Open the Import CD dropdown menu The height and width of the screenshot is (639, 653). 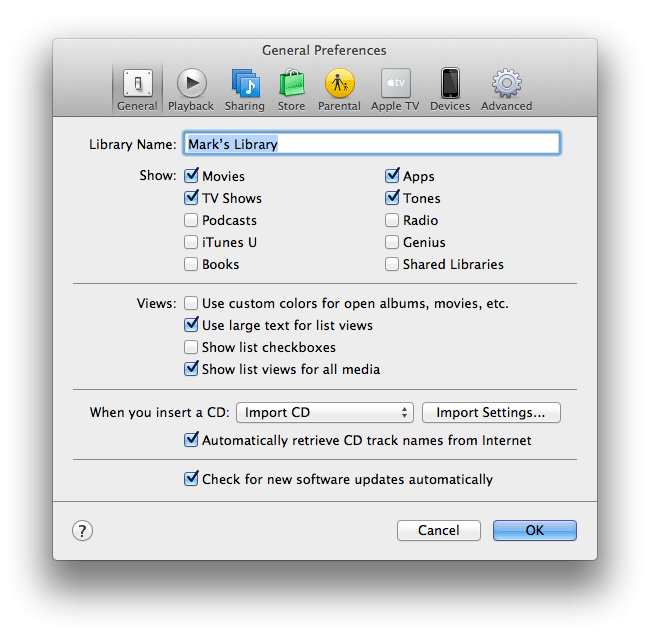pos(328,413)
